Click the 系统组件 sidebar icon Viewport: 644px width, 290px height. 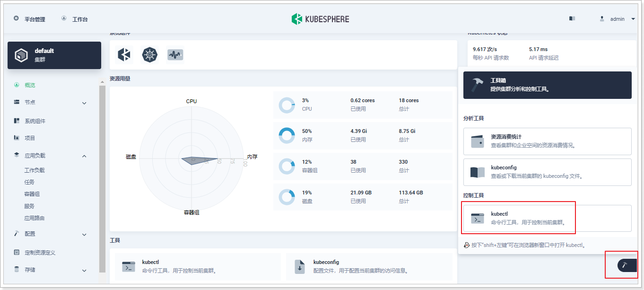(17, 121)
